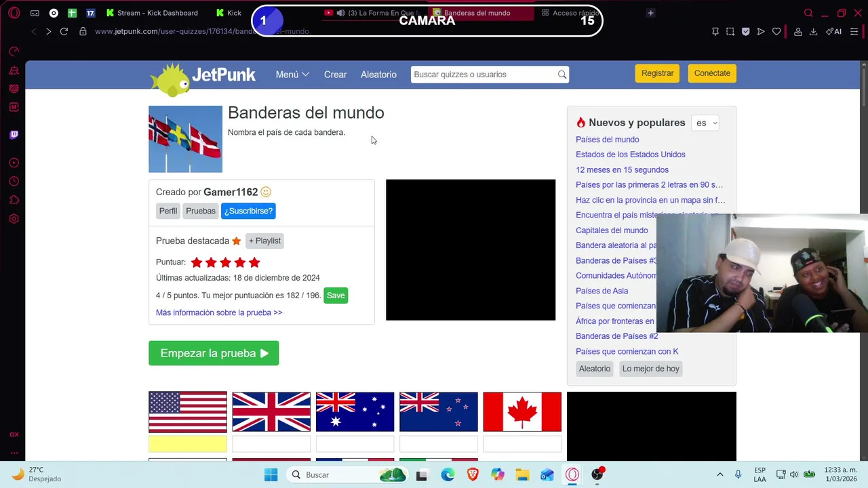This screenshot has width=868, height=488.
Task: Open a new browser tab
Action: coord(650,13)
